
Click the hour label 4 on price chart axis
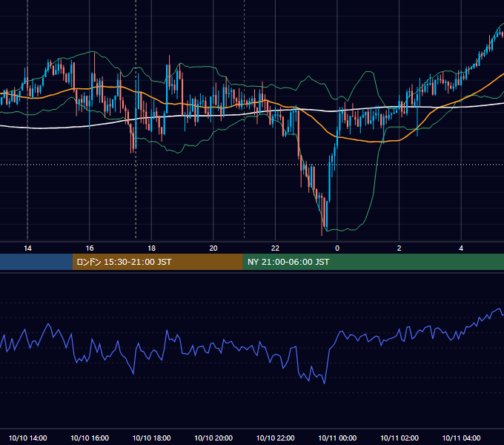(461, 248)
